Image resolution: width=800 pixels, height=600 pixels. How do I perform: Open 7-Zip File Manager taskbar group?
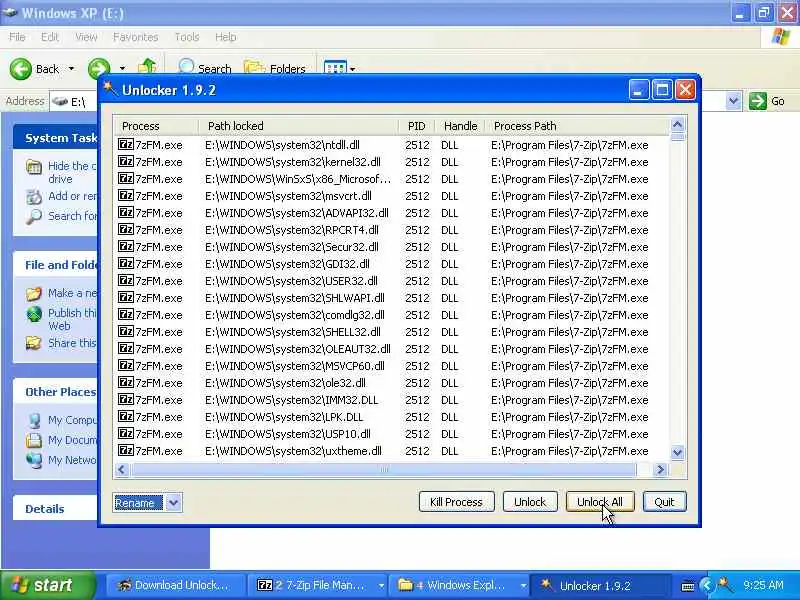(318, 585)
